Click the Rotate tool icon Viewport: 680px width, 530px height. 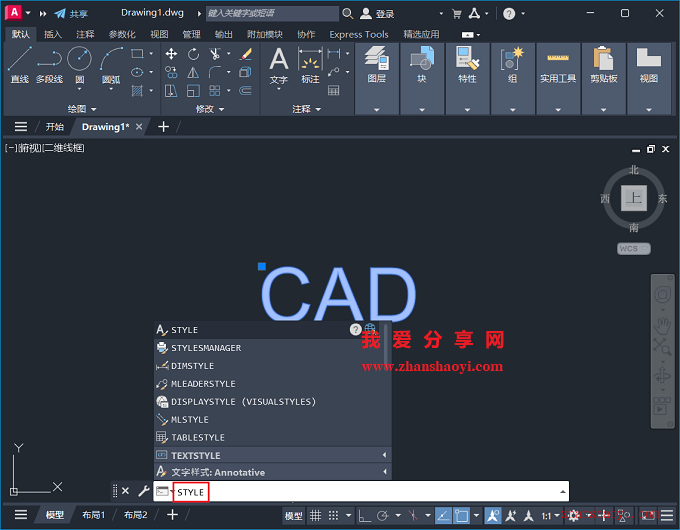click(x=193, y=54)
